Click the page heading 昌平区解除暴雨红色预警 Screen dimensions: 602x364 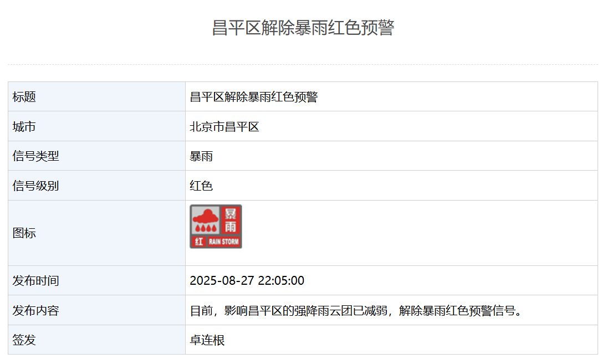click(303, 28)
